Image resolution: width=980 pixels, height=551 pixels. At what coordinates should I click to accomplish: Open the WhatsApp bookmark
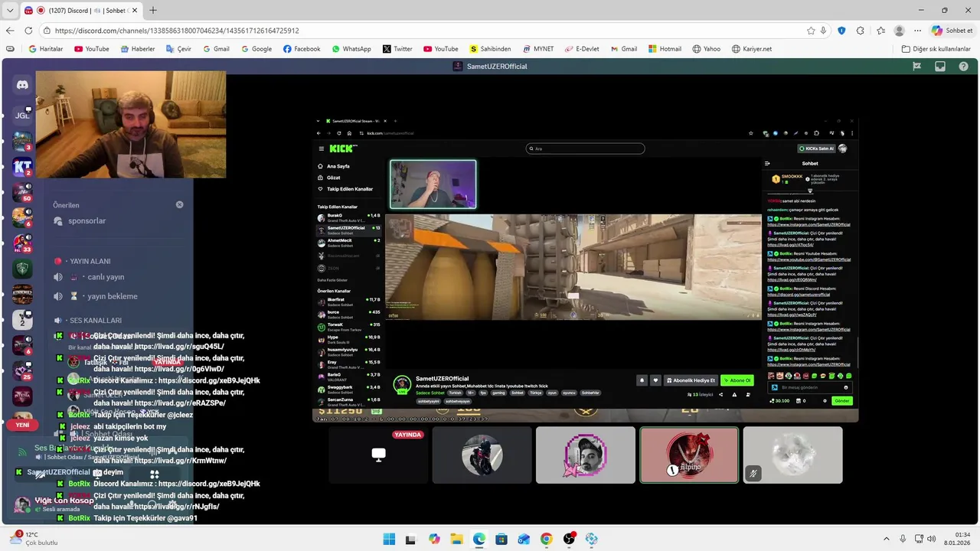point(351,49)
